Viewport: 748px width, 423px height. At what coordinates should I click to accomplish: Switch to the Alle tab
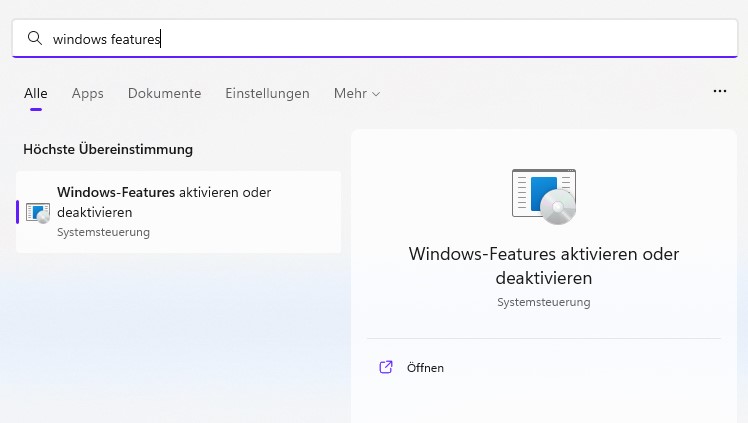(36, 93)
